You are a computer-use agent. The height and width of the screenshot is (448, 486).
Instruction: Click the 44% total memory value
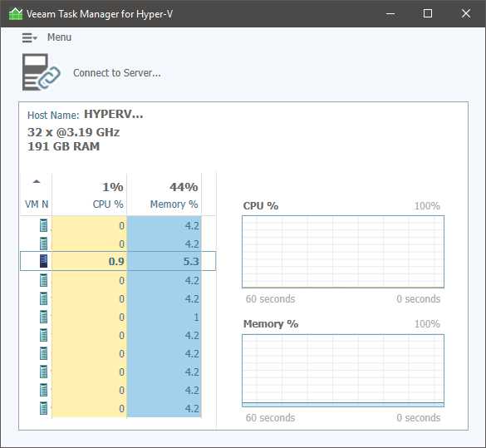tap(184, 187)
